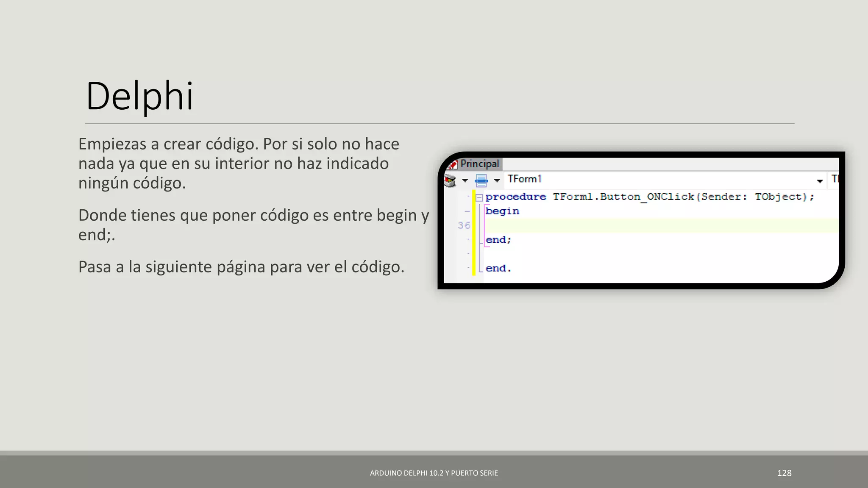Open the dropdown arrow next to the chest icon
This screenshot has width=868, height=488.
click(465, 181)
